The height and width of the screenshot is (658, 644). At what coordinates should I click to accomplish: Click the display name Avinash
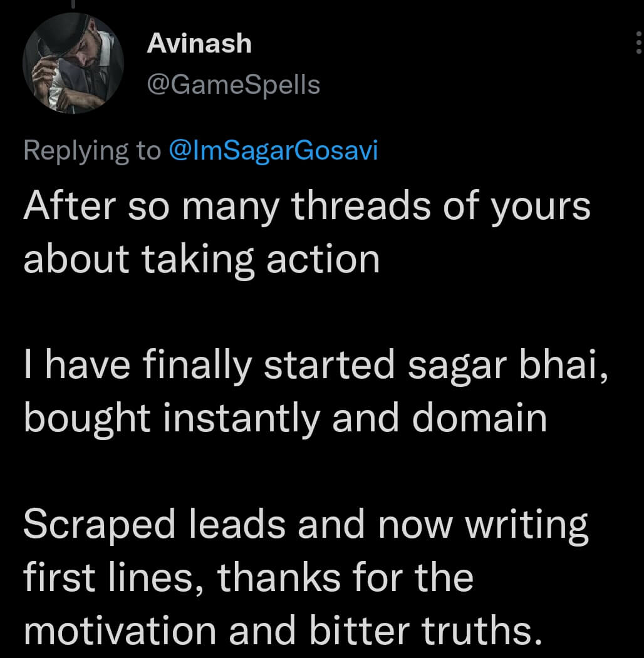click(199, 44)
